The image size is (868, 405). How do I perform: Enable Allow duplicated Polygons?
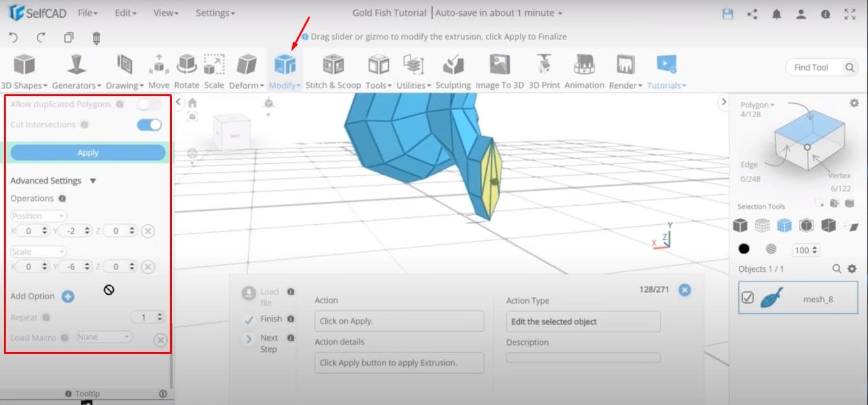pos(150,104)
